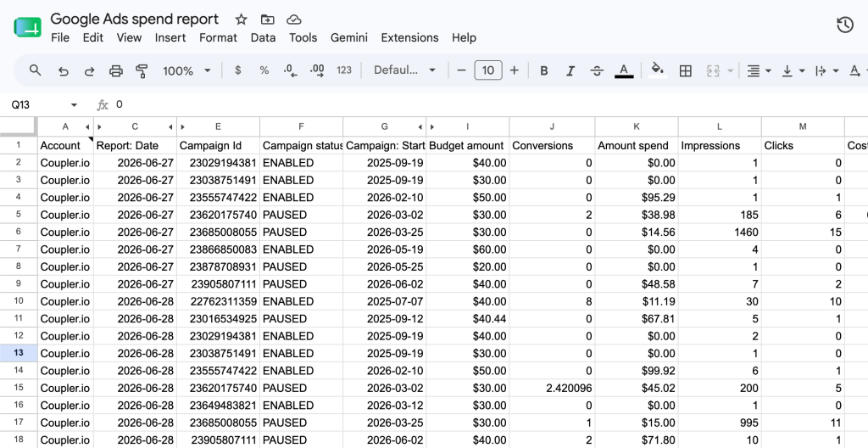
Task: Open the Tools menu
Action: click(303, 37)
